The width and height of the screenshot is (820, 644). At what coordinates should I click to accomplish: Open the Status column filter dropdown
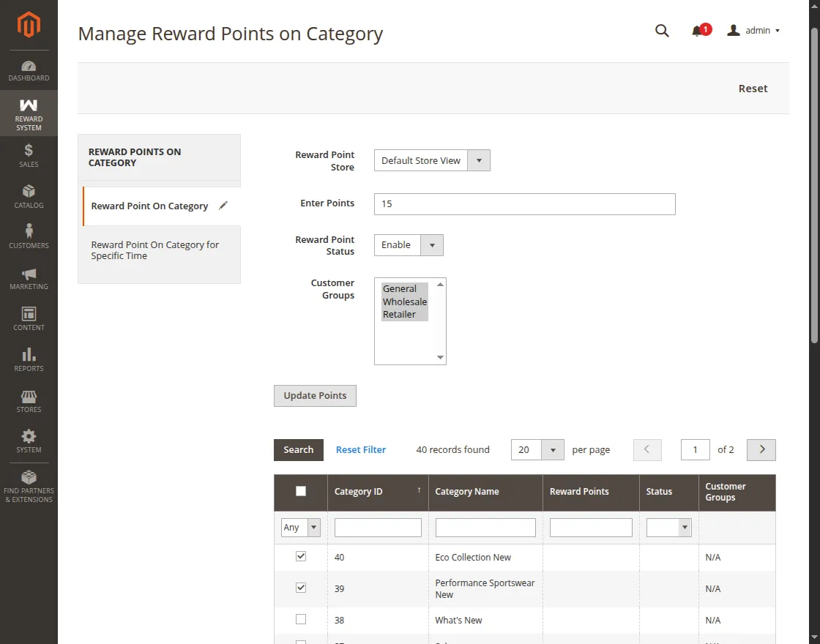coord(669,528)
